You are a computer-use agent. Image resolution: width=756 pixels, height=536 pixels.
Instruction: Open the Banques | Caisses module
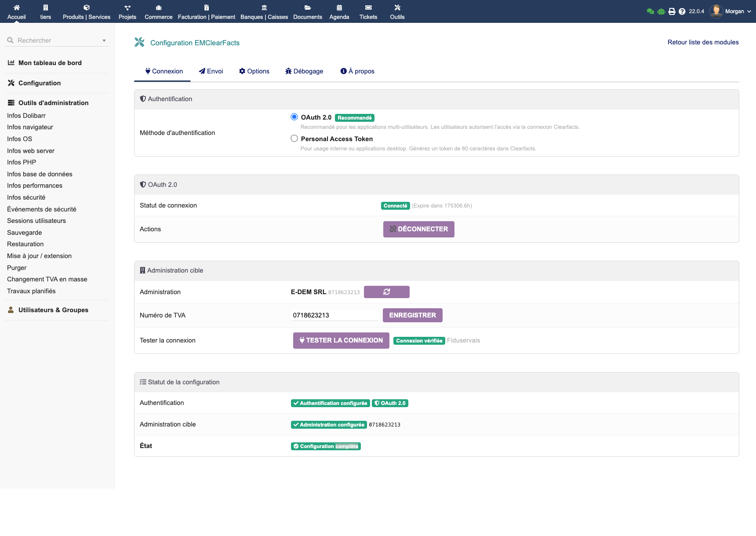264,11
